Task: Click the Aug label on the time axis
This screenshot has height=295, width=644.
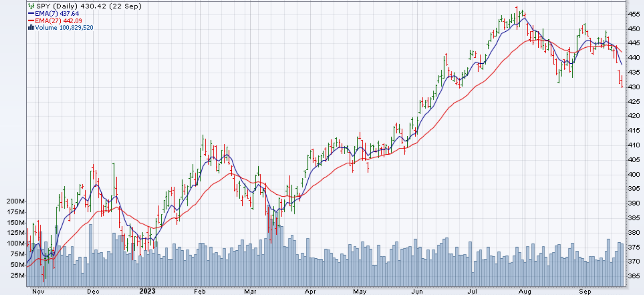Action: (x=525, y=291)
